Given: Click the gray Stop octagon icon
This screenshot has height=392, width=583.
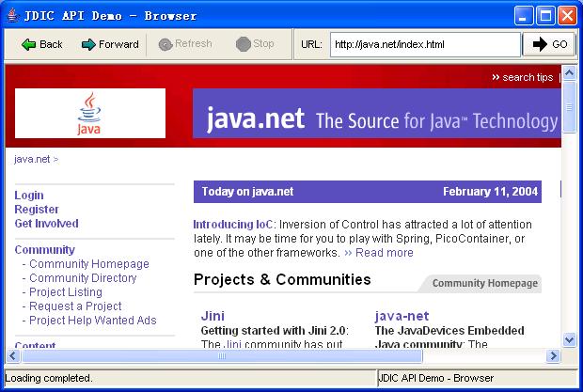Looking at the screenshot, I should pos(244,44).
